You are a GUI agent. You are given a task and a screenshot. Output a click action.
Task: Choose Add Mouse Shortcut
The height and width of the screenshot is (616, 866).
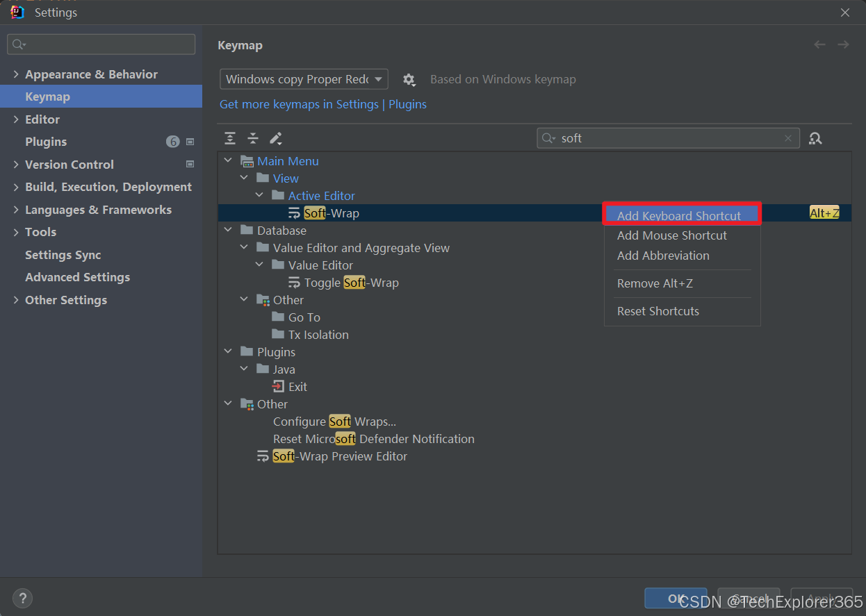(x=682, y=235)
